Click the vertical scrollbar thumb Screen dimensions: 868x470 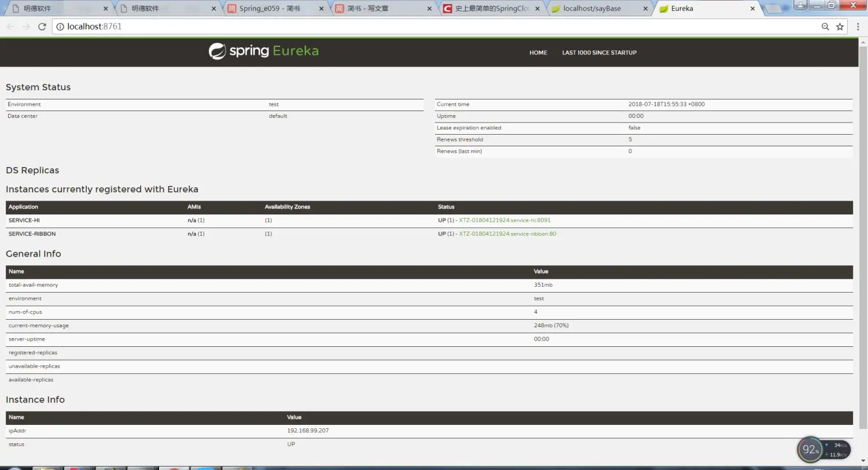[x=863, y=237]
